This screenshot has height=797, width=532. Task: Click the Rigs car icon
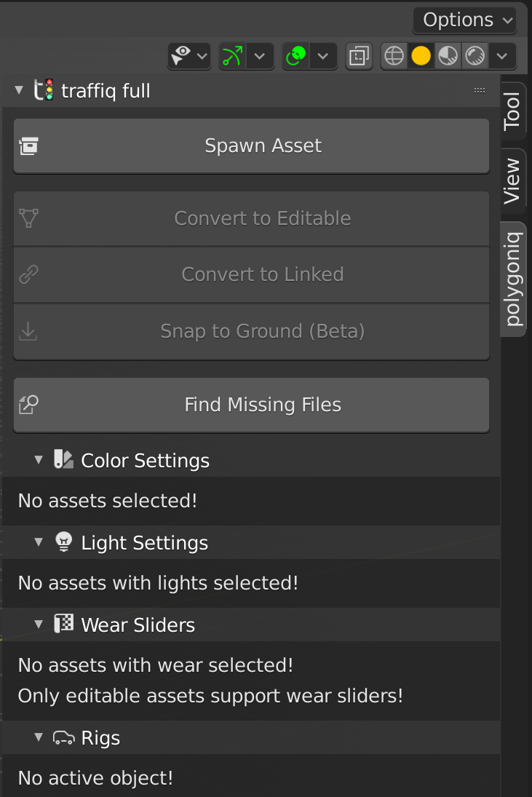pyautogui.click(x=64, y=738)
